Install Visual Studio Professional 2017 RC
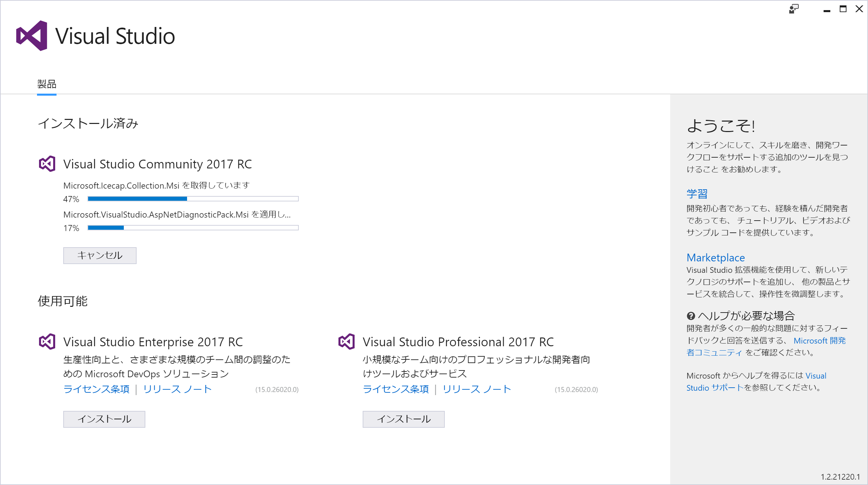 tap(403, 419)
